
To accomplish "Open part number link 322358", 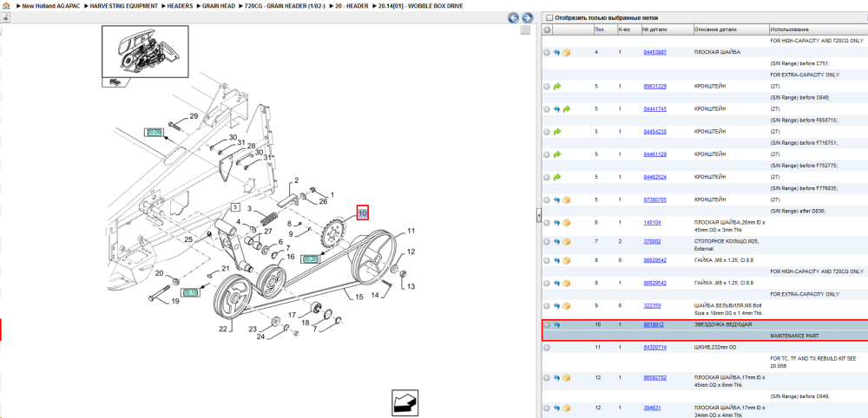I will tap(652, 306).
